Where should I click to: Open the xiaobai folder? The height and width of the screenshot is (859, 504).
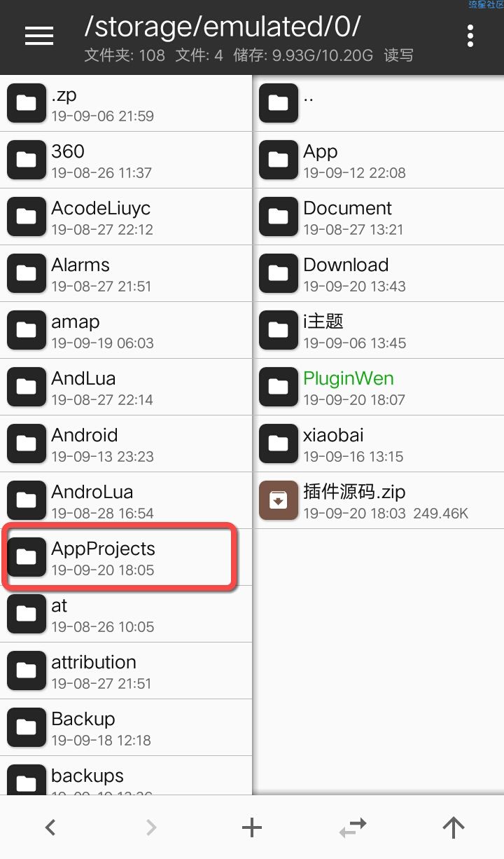(x=379, y=444)
